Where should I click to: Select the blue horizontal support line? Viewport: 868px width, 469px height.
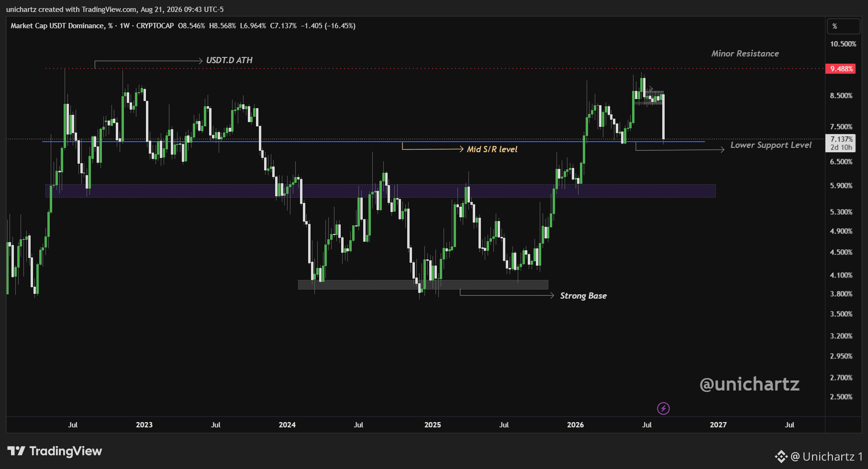[373, 142]
